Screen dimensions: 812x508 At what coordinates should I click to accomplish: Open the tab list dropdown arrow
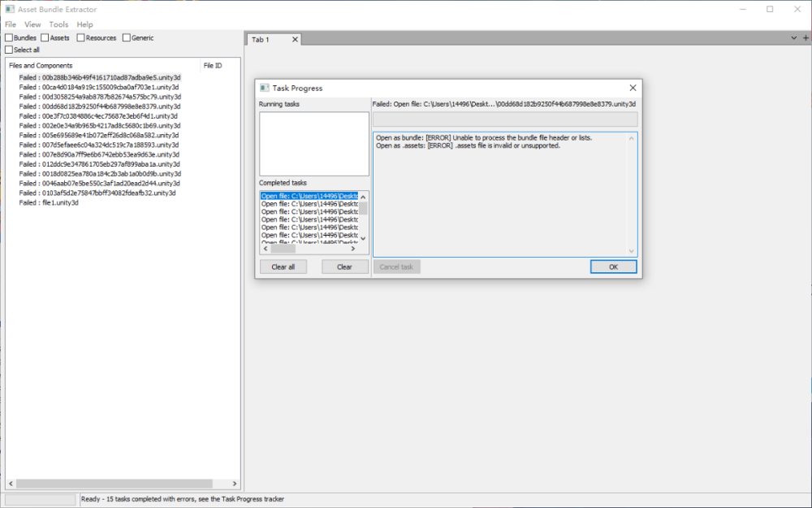click(805, 38)
